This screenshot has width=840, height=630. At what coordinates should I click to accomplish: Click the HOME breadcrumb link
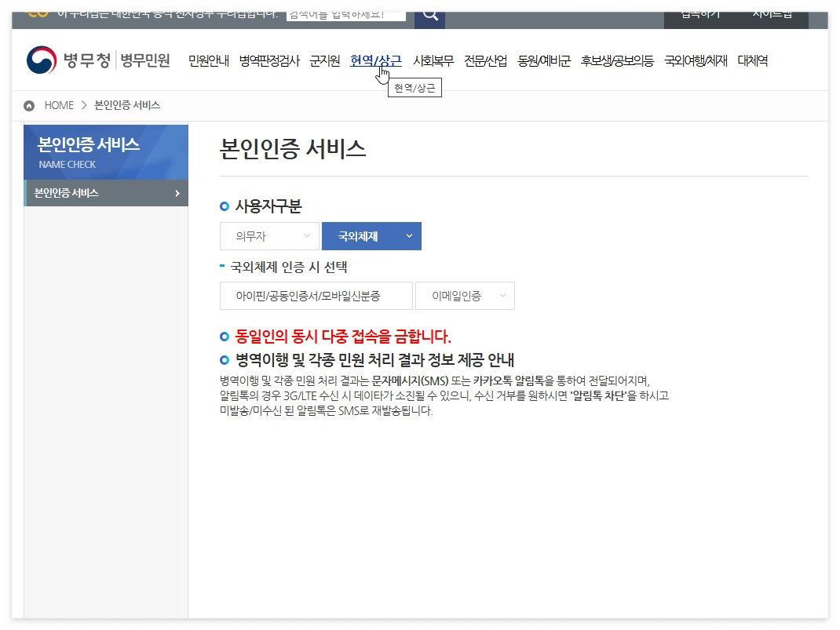pos(59,104)
